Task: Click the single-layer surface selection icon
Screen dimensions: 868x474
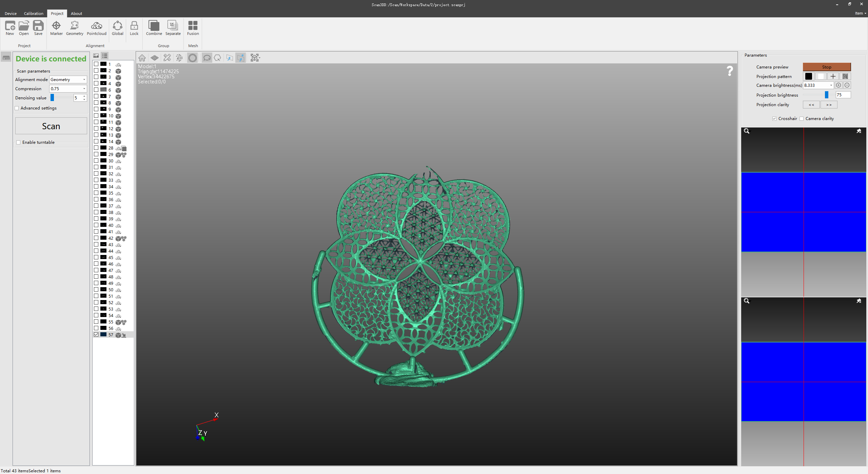Action: pyautogui.click(x=230, y=58)
